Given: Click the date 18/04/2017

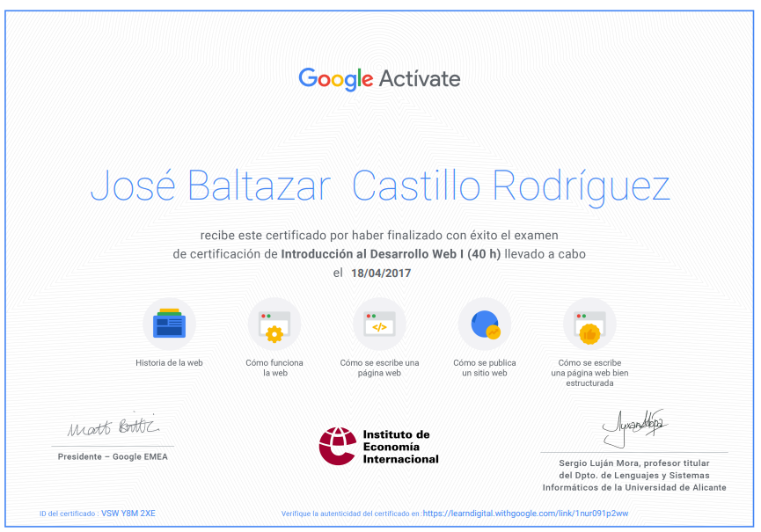Looking at the screenshot, I should pos(381,273).
